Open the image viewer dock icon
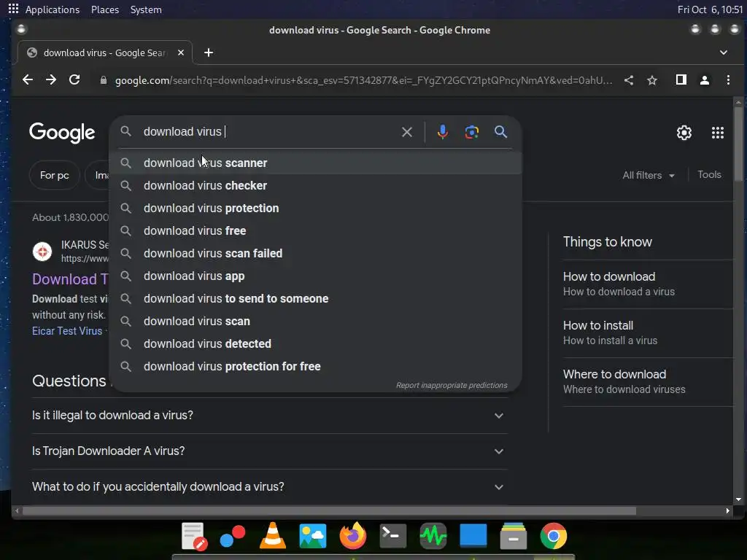 (x=312, y=536)
